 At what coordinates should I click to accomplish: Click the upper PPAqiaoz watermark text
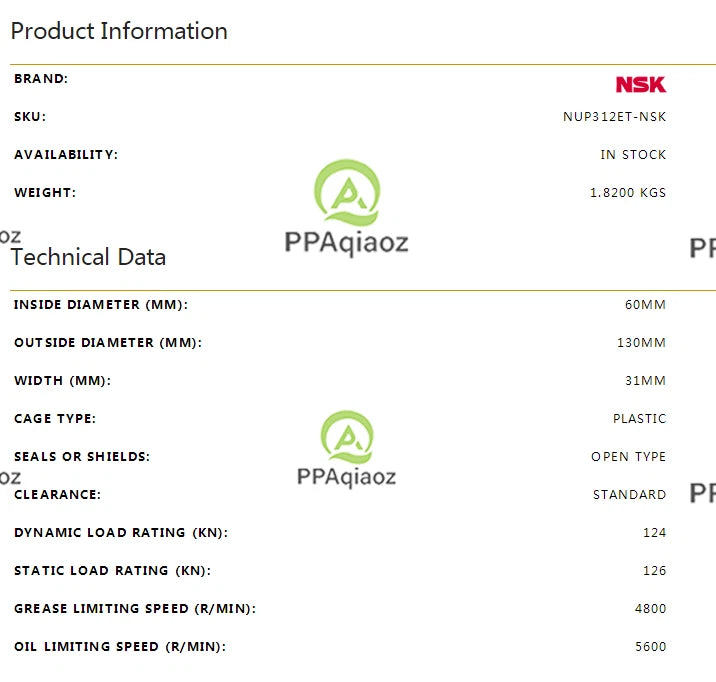pos(347,243)
